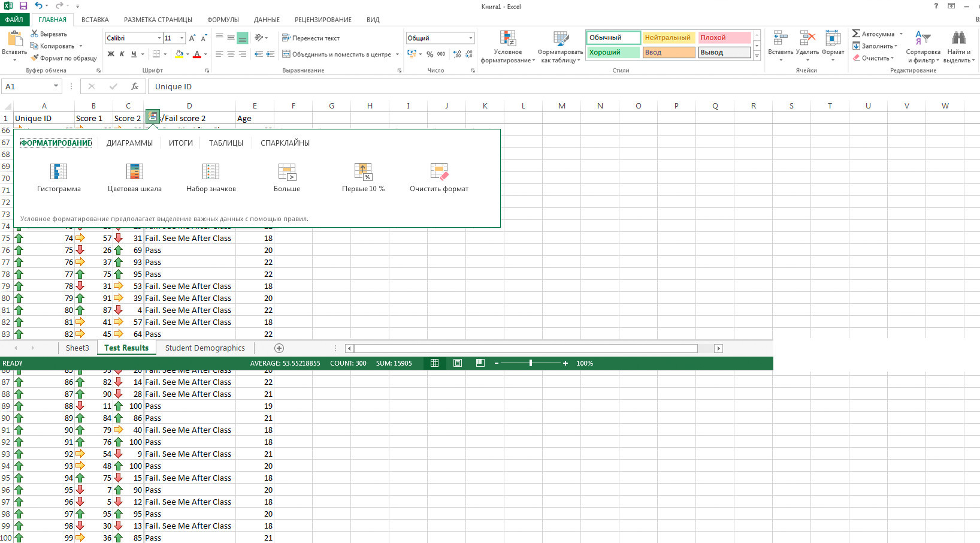Open the Calibri font name dropdown

click(159, 38)
